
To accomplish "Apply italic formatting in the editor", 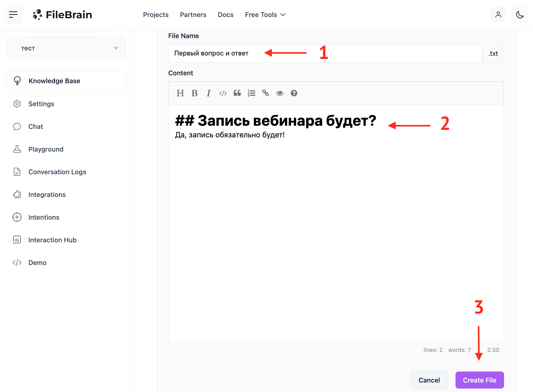I will (x=209, y=93).
